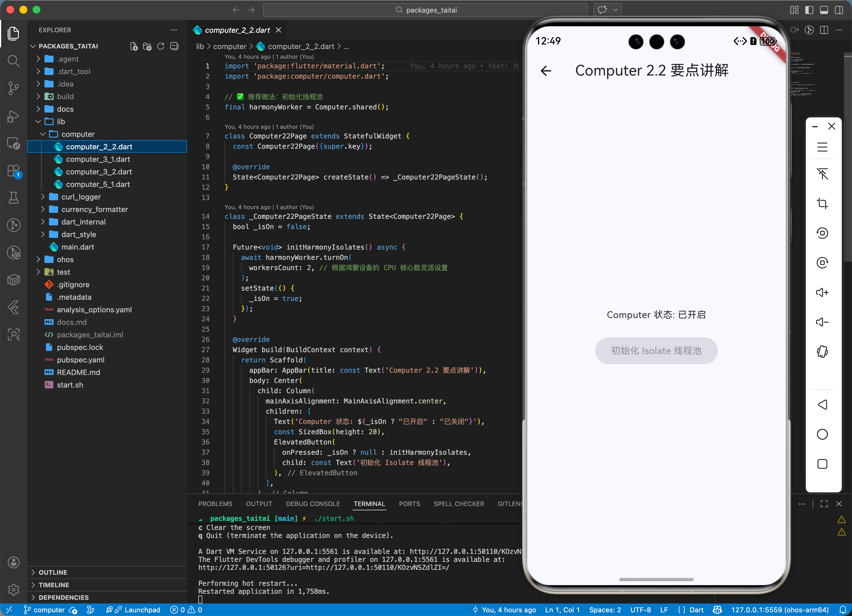Switch to PROBLEMS panel tab
Viewport: 852px width, 616px height.
click(x=215, y=504)
